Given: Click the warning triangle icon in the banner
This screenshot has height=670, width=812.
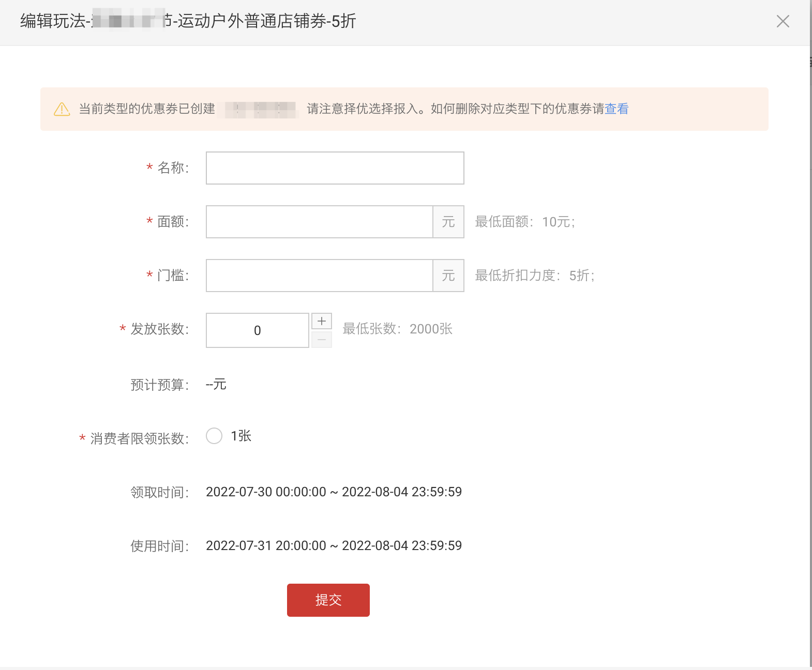Looking at the screenshot, I should (x=62, y=109).
